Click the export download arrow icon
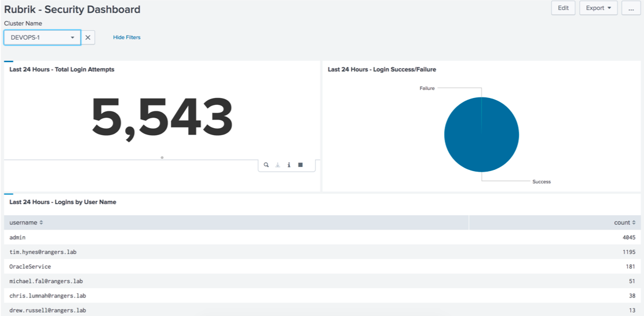 (277, 165)
